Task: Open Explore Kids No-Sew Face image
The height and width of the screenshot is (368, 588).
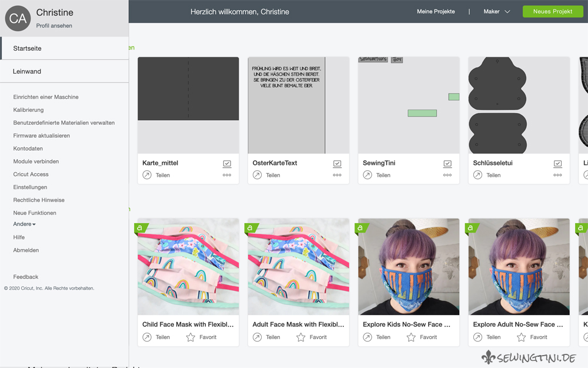Action: 409,267
